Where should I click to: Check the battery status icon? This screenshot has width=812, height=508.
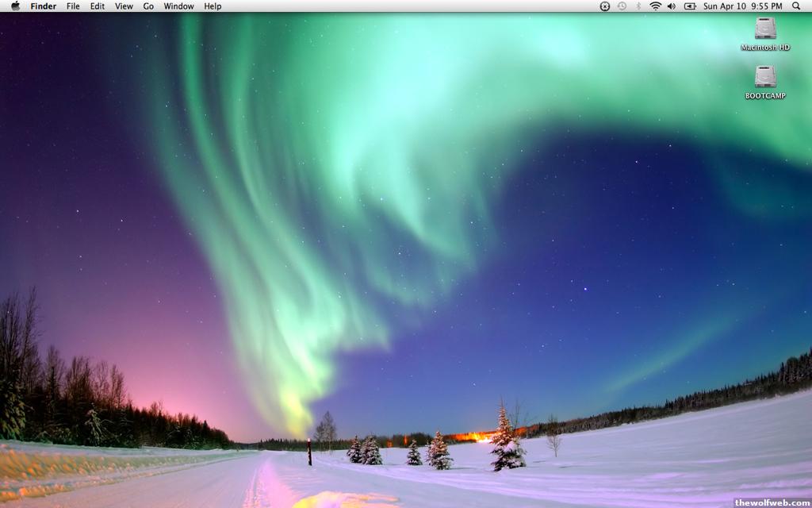(x=690, y=6)
